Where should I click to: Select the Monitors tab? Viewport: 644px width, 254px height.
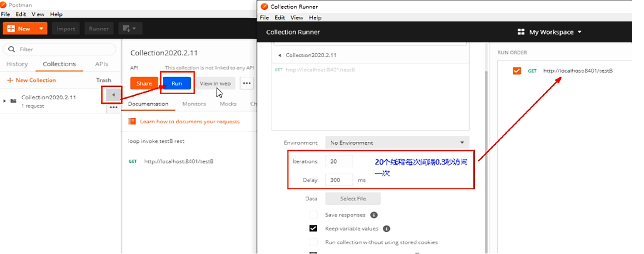tap(194, 104)
